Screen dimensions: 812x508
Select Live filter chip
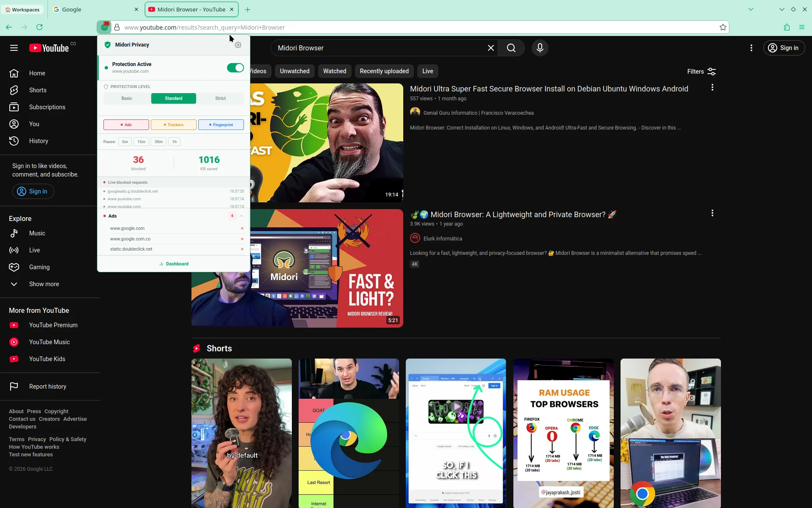click(427, 71)
